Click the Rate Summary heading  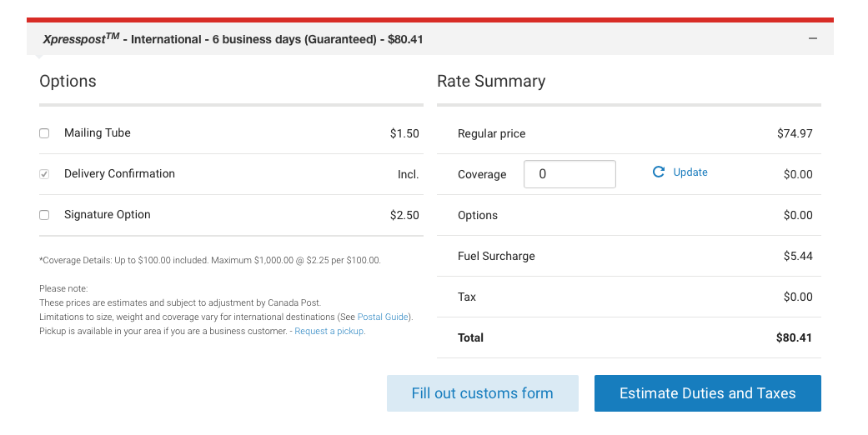(491, 81)
